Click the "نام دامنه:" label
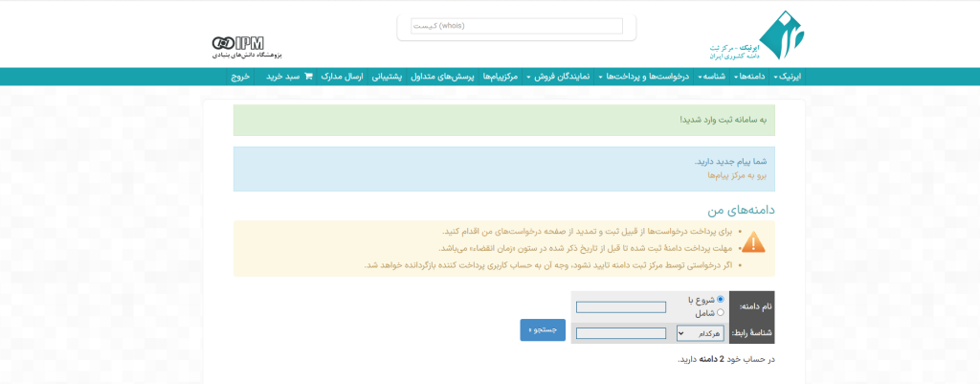 point(756,307)
